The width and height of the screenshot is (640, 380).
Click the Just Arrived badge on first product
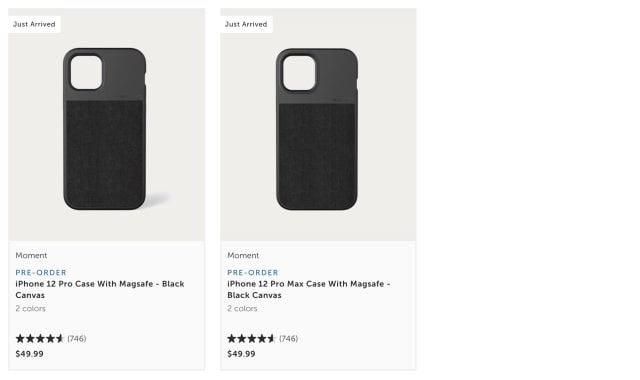click(34, 24)
